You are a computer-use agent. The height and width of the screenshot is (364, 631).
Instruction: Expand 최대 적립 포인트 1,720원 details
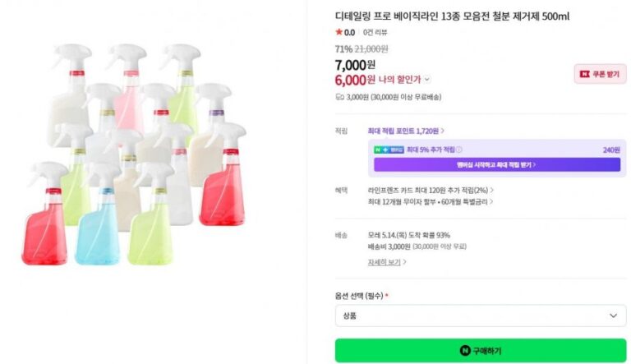click(406, 131)
